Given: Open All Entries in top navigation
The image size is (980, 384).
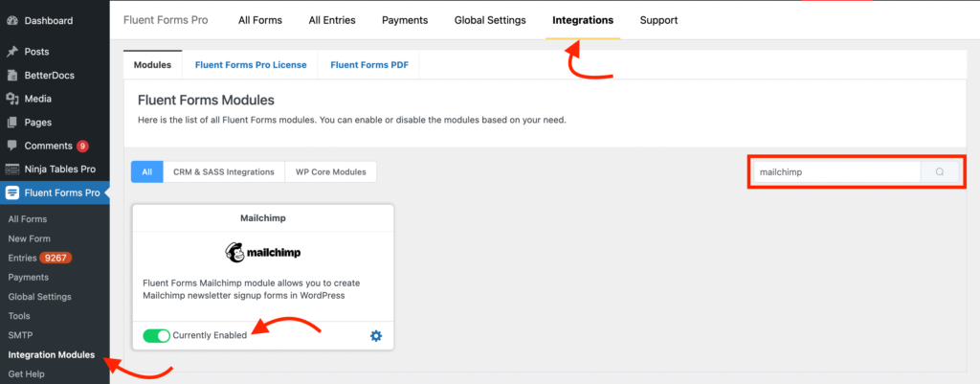Looking at the screenshot, I should coord(332,20).
